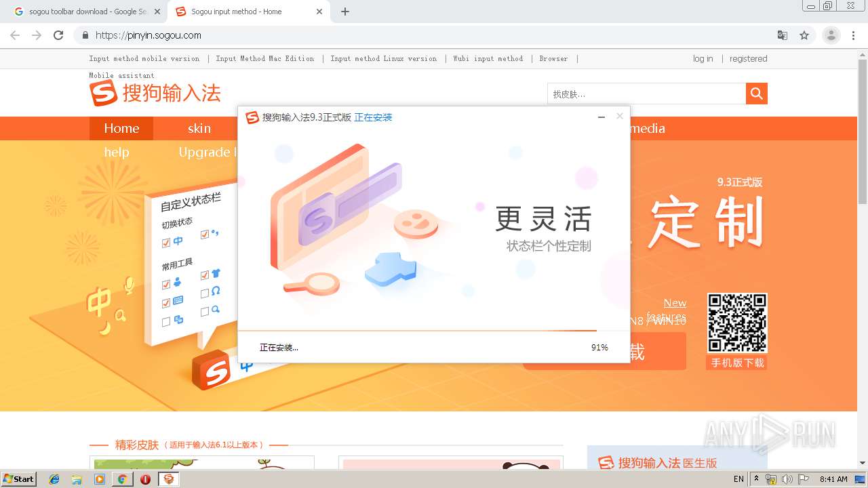Viewport: 868px width, 488px height.
Task: Click the Google Translate icon in address bar
Action: coord(783,35)
